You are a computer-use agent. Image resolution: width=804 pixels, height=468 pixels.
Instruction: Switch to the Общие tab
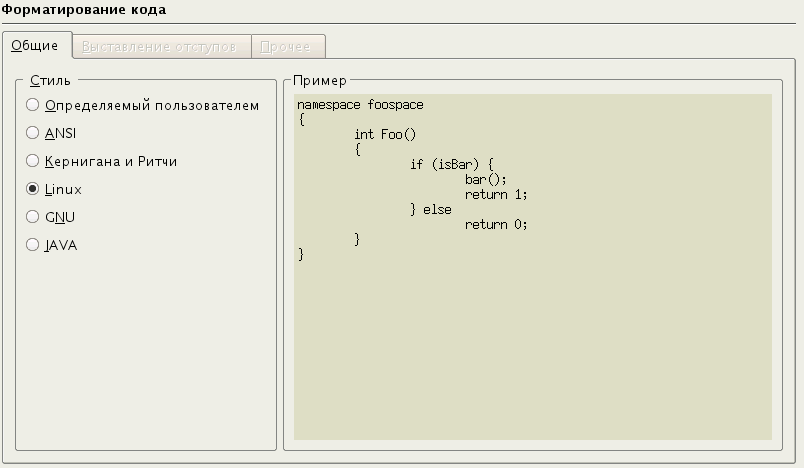click(x=35, y=46)
